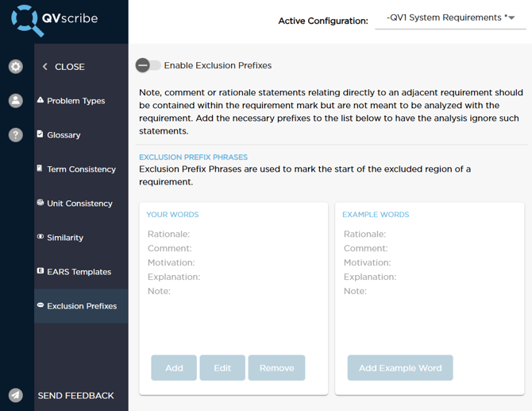Click the Glossary book icon

pyautogui.click(x=40, y=134)
